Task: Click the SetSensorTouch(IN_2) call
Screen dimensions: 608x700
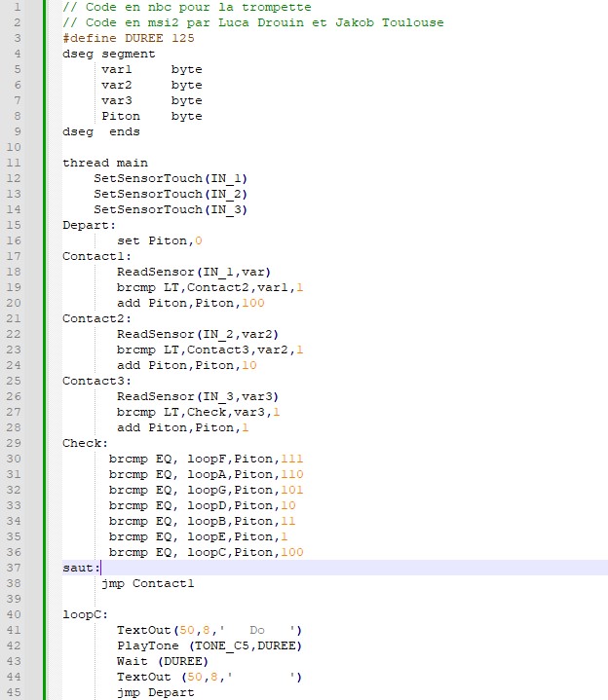Action: pyautogui.click(x=171, y=194)
